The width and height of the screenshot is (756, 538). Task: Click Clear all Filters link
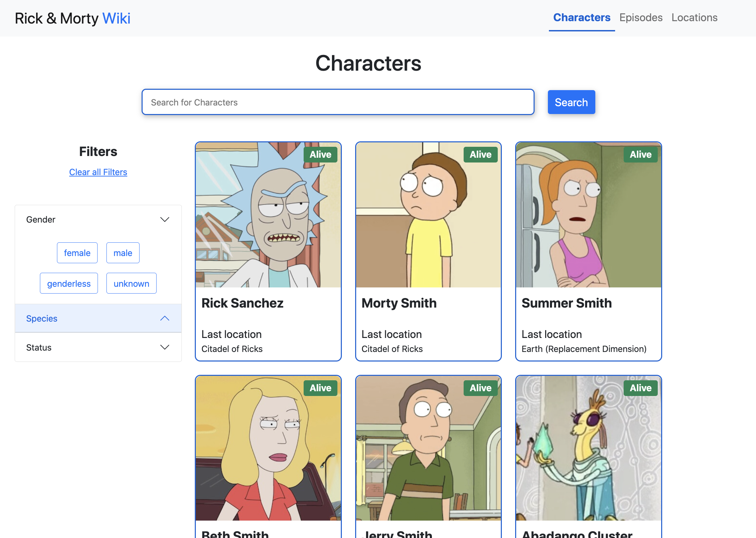[x=98, y=172]
